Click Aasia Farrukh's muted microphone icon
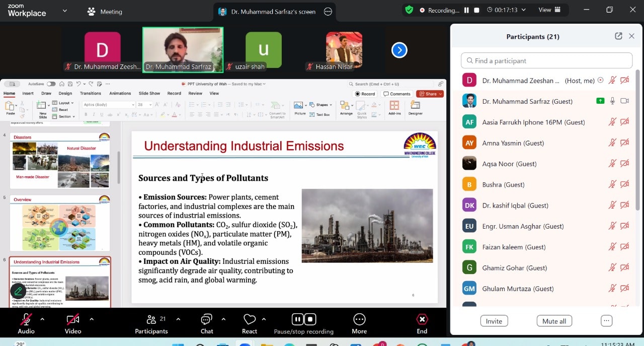Viewport: 644px width, 346px height. [612, 122]
